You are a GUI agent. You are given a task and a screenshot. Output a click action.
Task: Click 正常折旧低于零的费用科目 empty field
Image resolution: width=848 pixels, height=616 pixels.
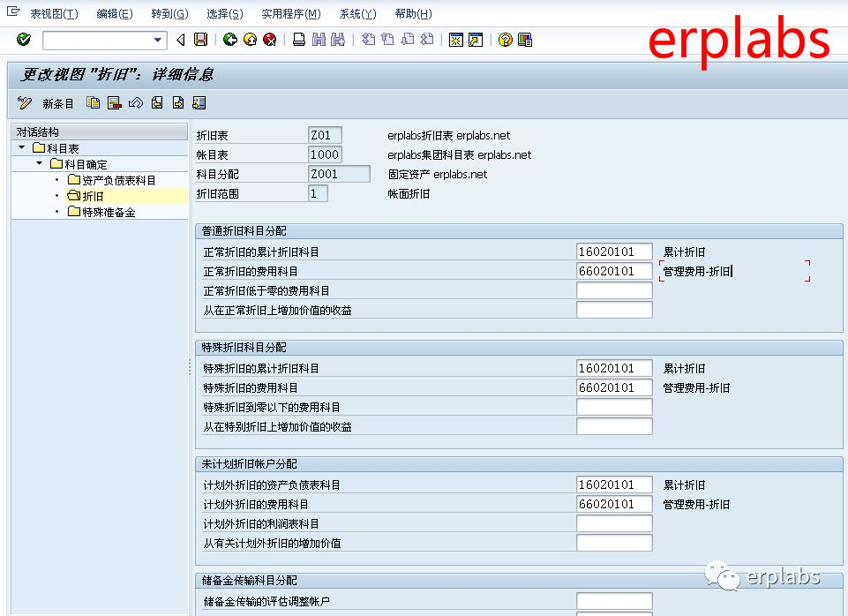point(614,290)
